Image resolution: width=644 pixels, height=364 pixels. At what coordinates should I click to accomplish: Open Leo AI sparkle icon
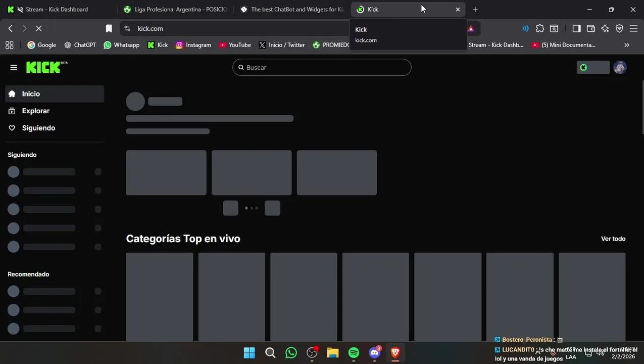pyautogui.click(x=605, y=28)
